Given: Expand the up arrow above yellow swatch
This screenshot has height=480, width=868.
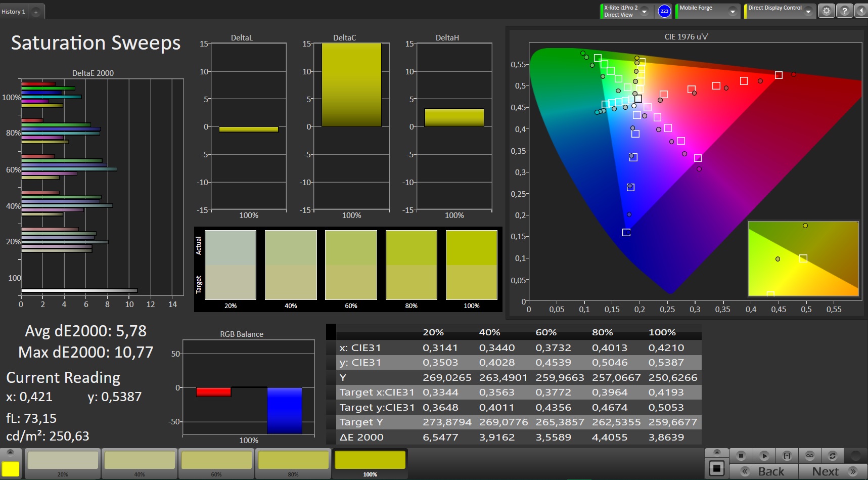Looking at the screenshot, I should click(10, 452).
